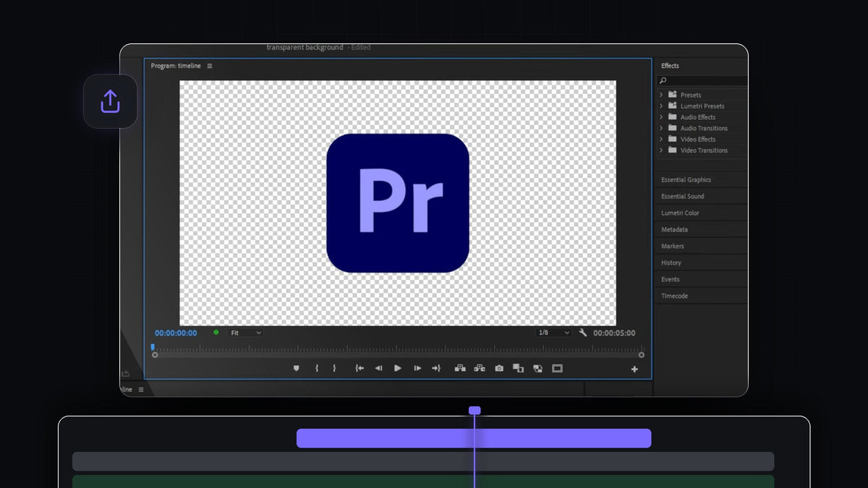Click the Mark In bracket button
This screenshot has width=868, height=488.
click(x=317, y=368)
